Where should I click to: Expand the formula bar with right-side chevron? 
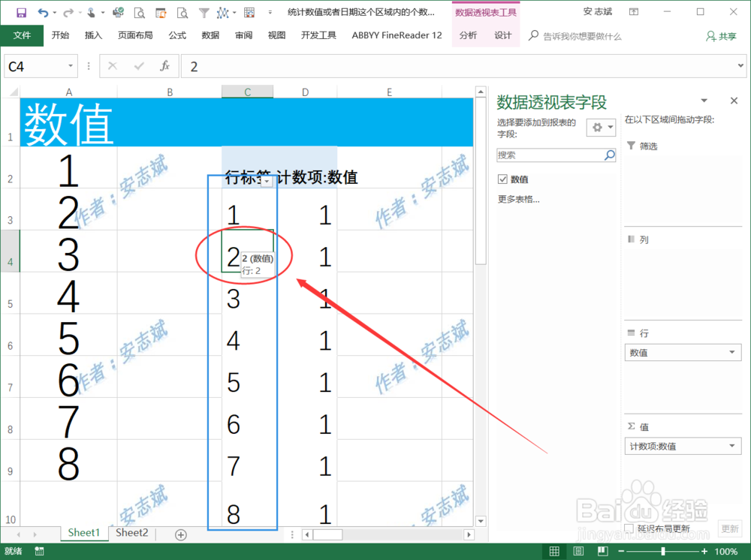740,66
